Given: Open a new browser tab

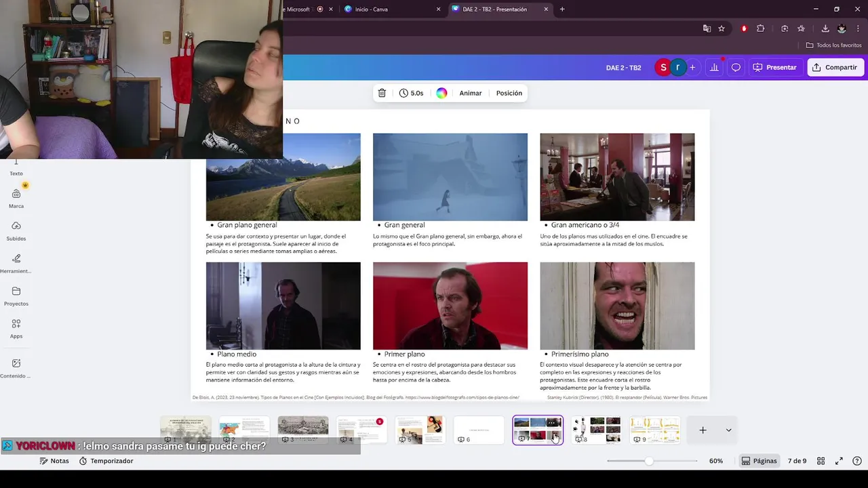Looking at the screenshot, I should (562, 9).
